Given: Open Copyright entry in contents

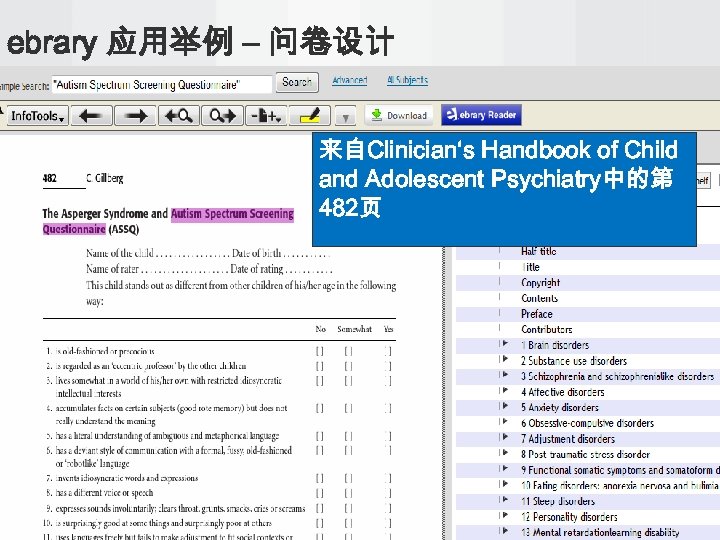Looking at the screenshot, I should pos(540,283).
